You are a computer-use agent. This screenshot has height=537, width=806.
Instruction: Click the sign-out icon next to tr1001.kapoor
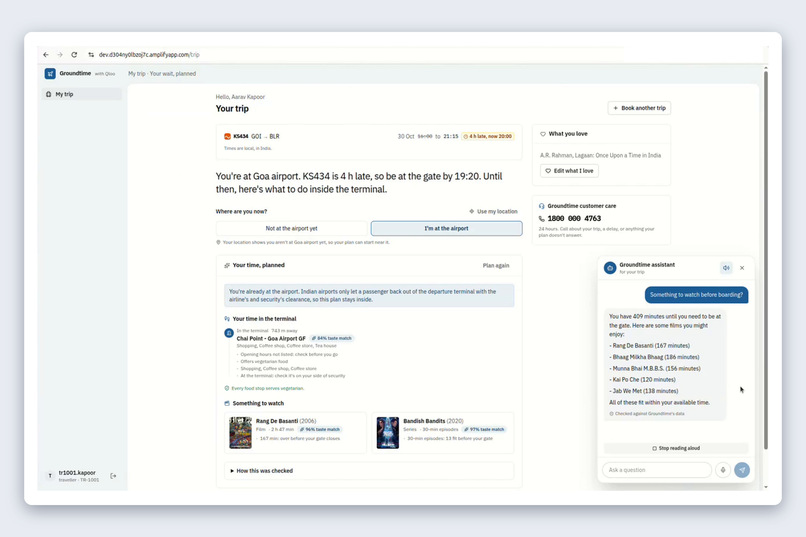coord(113,476)
